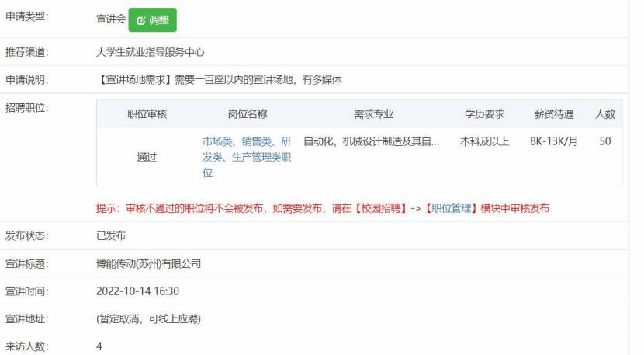Viewport: 644px width, 355px height.
Task: Click the 暂定取消 presentation address text
Action: (151, 318)
